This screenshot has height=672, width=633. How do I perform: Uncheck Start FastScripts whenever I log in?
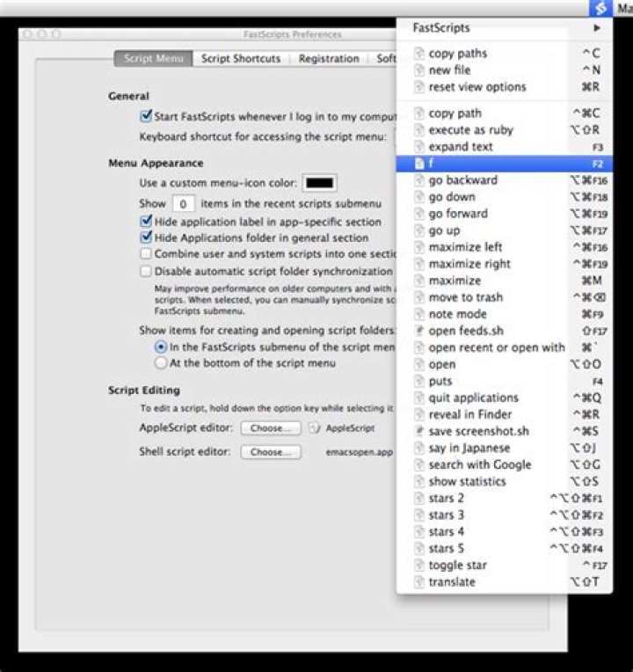click(146, 116)
